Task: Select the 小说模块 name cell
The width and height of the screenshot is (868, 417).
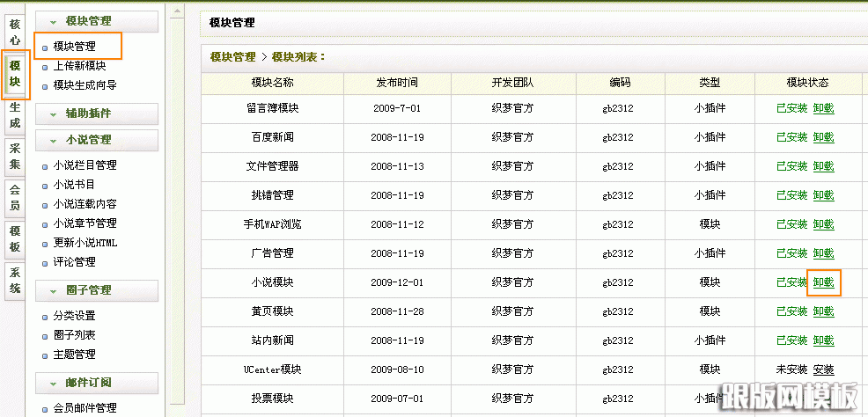Action: point(272,282)
